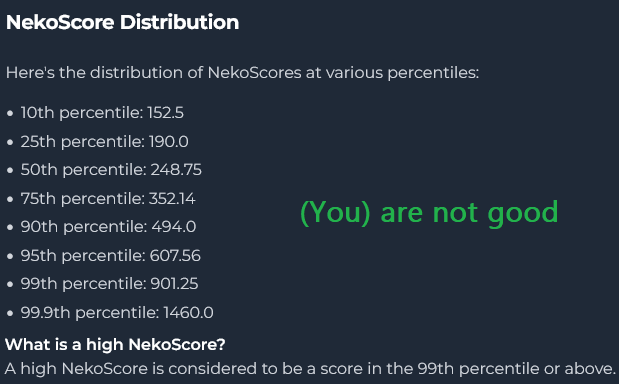The height and width of the screenshot is (384, 619).
Task: Select the 95th percentile: 607.56 line
Action: (x=111, y=256)
